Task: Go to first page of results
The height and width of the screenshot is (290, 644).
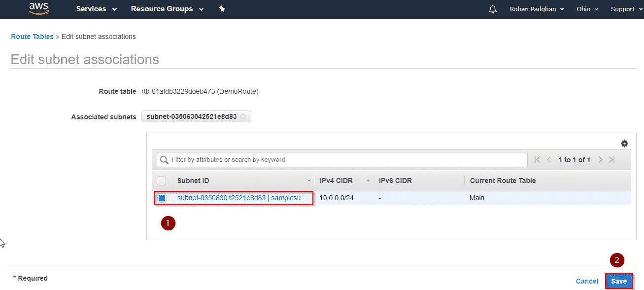Action: click(x=537, y=160)
